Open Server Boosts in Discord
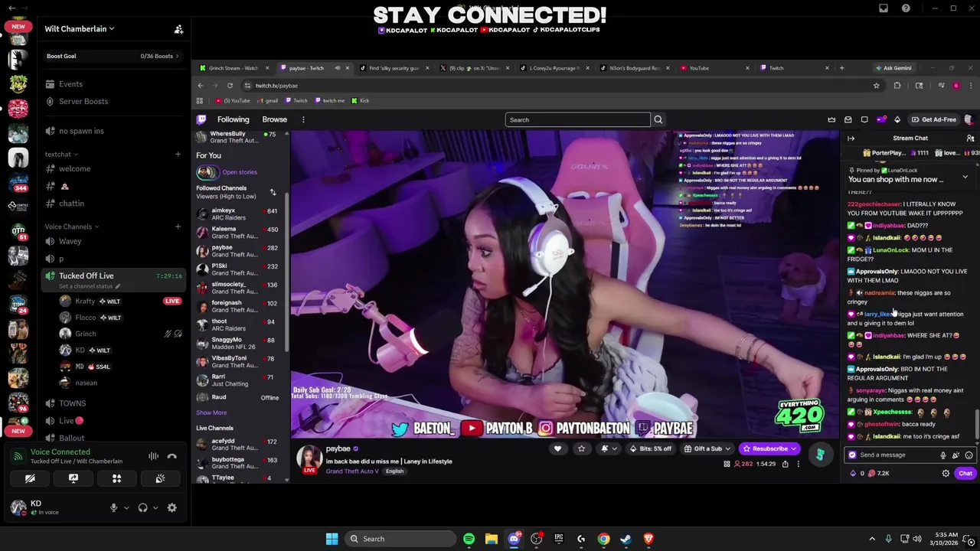980x551 pixels. click(83, 101)
